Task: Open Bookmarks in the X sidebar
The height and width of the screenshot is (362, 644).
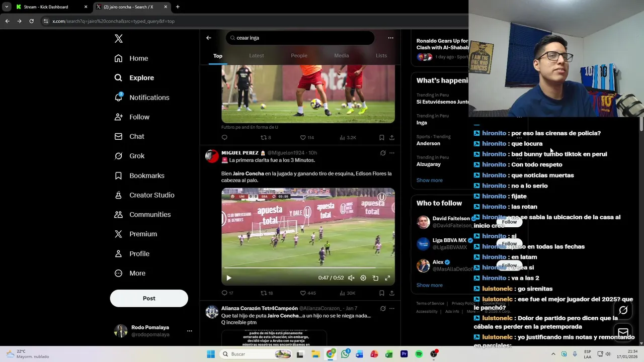Action: coord(139,175)
